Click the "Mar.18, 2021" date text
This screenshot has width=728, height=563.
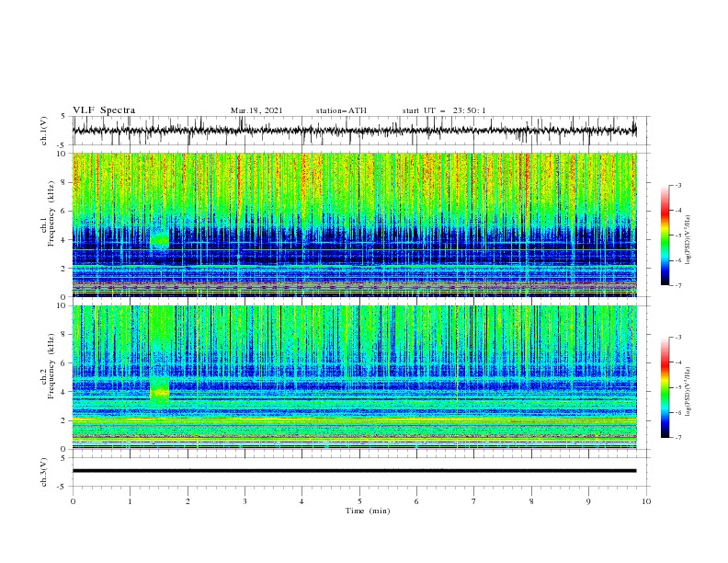point(256,110)
